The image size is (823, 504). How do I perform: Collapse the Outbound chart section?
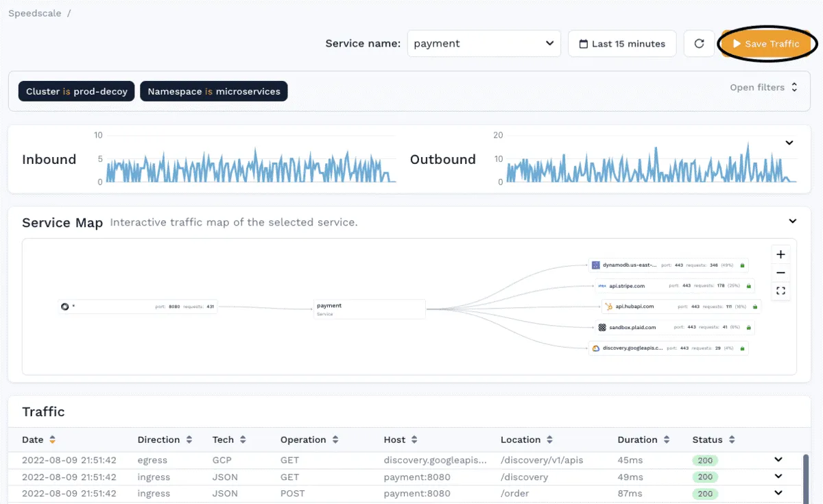pos(789,143)
